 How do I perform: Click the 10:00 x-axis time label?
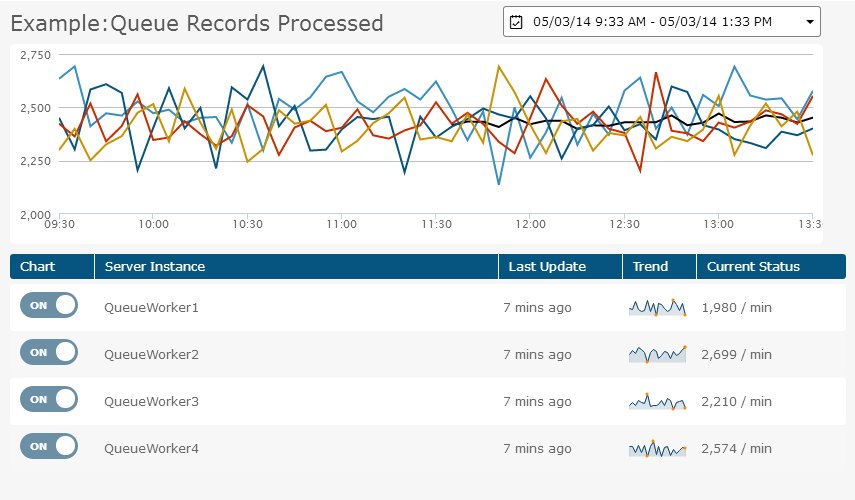click(154, 224)
